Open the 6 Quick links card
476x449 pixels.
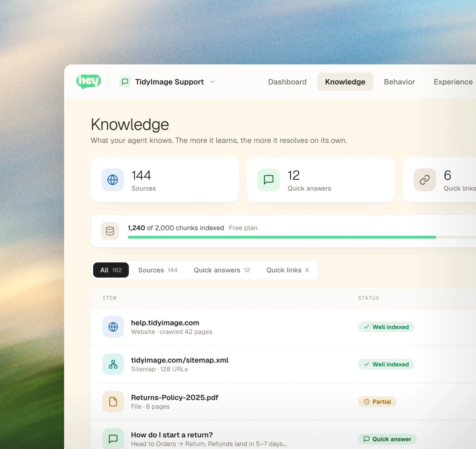pos(440,180)
